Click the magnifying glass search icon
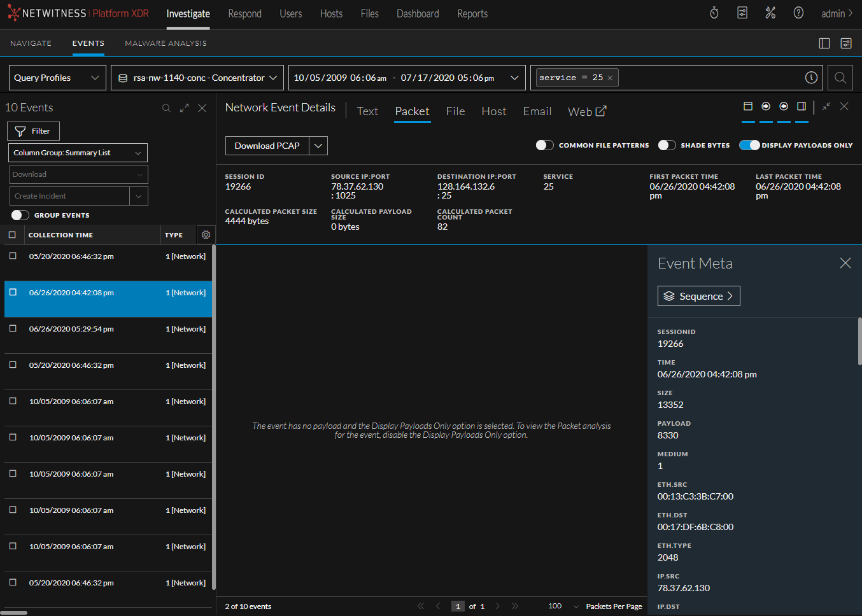 (x=840, y=78)
